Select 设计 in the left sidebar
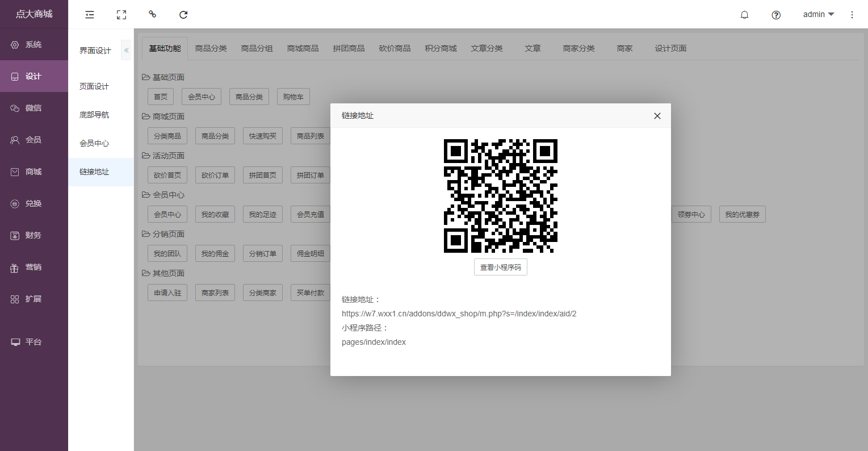The height and width of the screenshot is (451, 868). (x=34, y=76)
